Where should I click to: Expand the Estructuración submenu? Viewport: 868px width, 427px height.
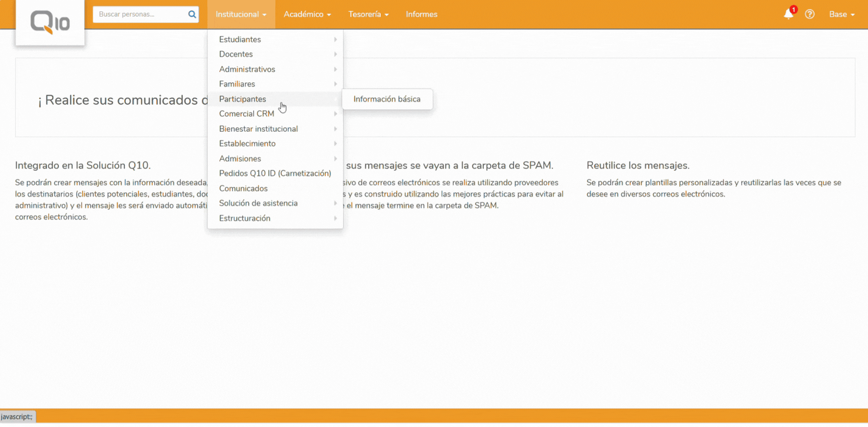coord(245,218)
